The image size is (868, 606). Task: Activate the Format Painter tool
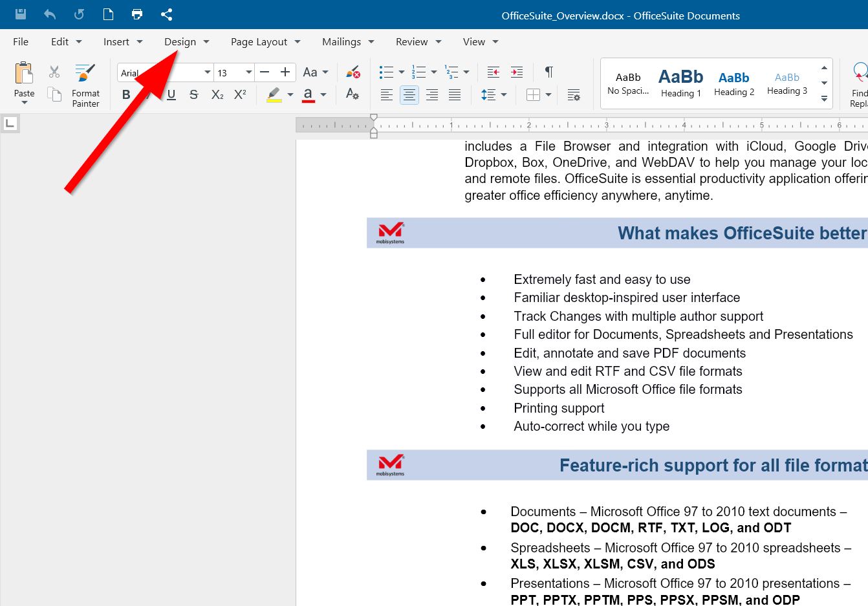click(85, 85)
